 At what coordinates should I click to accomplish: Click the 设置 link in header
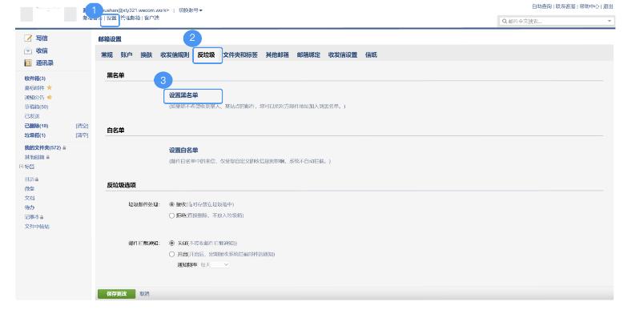click(111, 18)
